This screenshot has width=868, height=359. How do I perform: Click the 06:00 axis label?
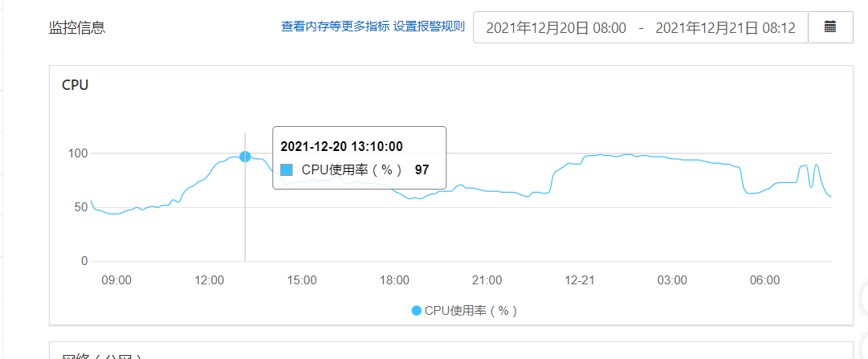click(x=764, y=280)
